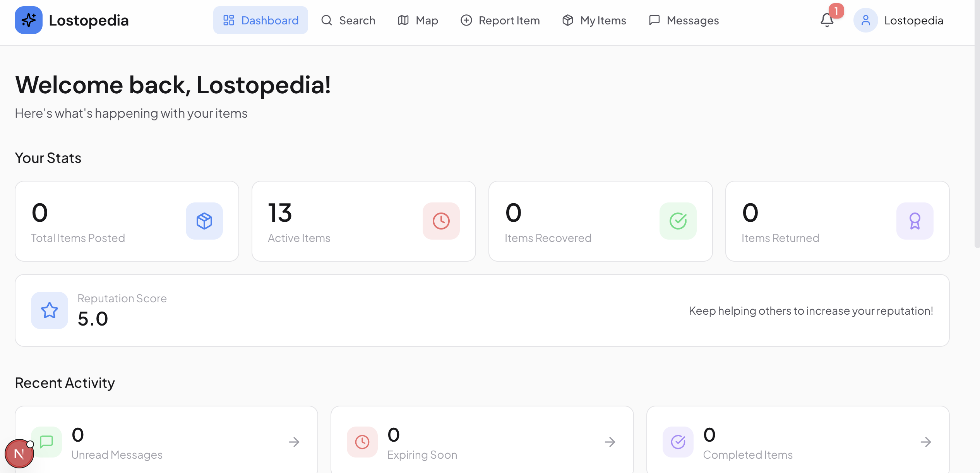Image resolution: width=980 pixels, height=473 pixels.
Task: Click the notification bell icon
Action: pyautogui.click(x=827, y=20)
